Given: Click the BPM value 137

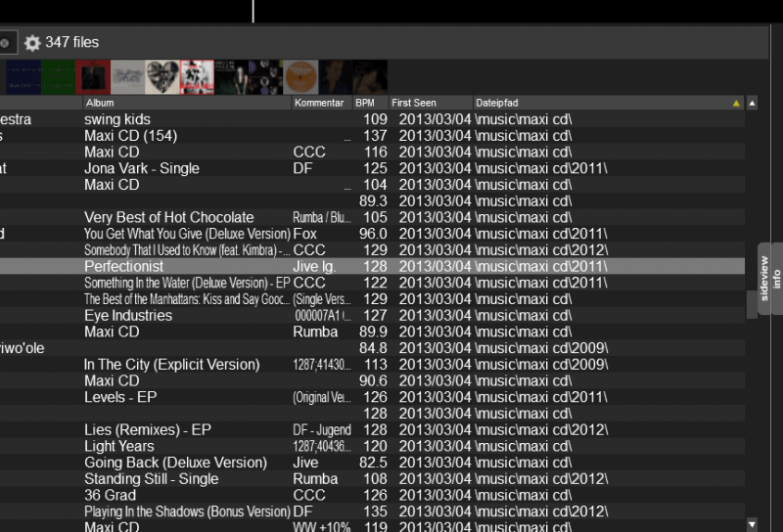Looking at the screenshot, I should coord(375,136).
